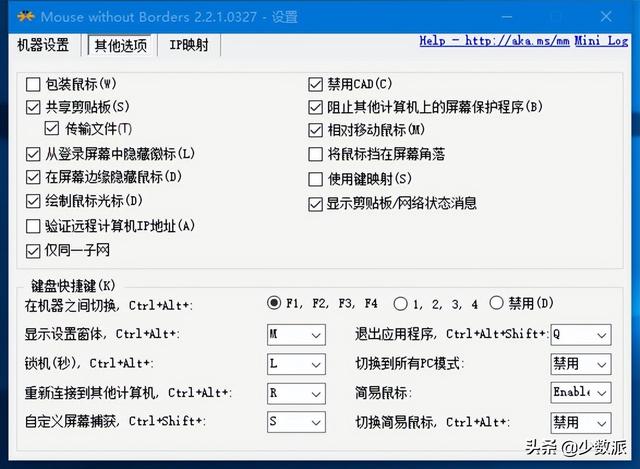Click the 键盘快捷键(K) group label
640x469 pixels.
tap(73, 286)
